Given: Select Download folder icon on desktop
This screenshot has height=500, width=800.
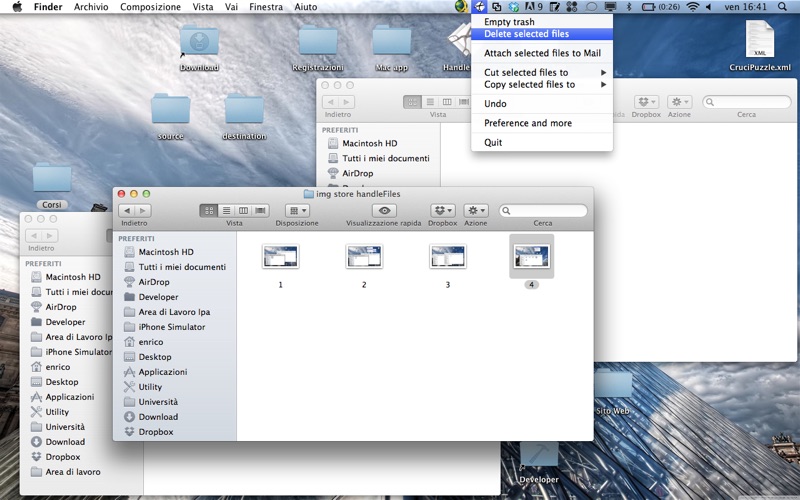Looking at the screenshot, I should (199, 42).
